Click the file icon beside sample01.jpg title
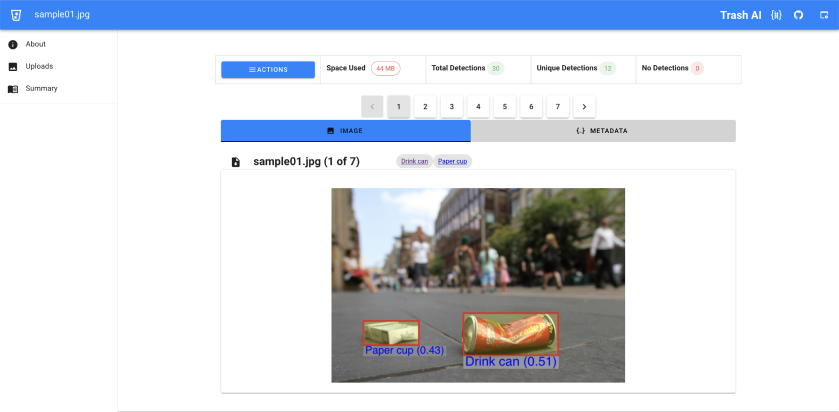839x412 pixels. [236, 162]
